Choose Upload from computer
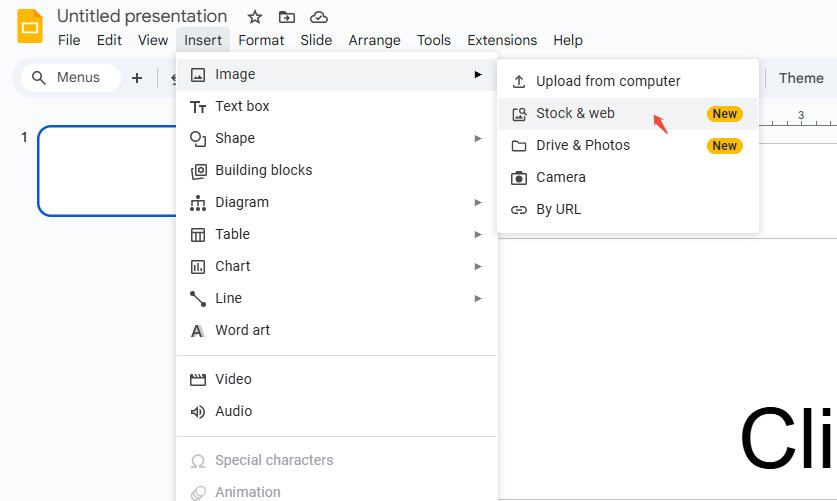Viewport: 837px width, 501px height. click(628, 82)
